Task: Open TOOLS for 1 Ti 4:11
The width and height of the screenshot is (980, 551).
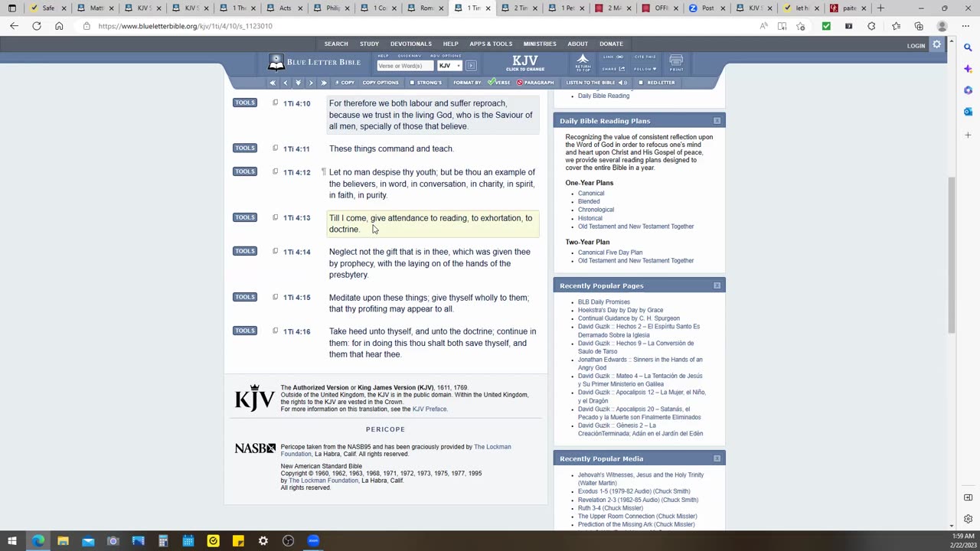Action: coord(245,148)
